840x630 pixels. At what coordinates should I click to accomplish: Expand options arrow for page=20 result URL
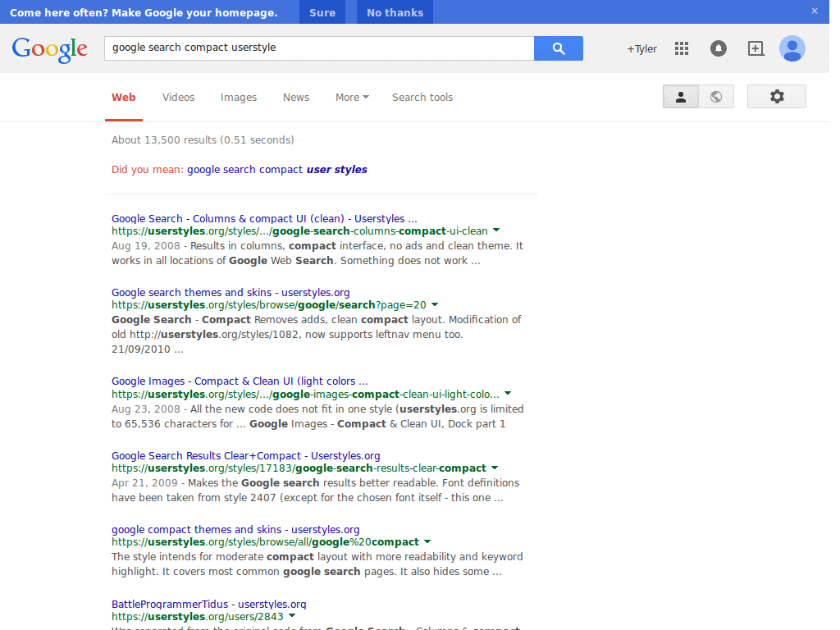(435, 304)
